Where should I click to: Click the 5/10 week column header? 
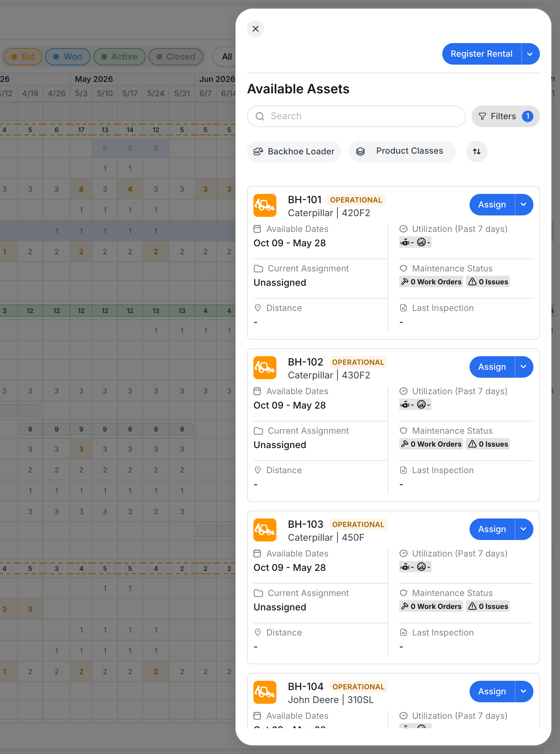(x=105, y=94)
